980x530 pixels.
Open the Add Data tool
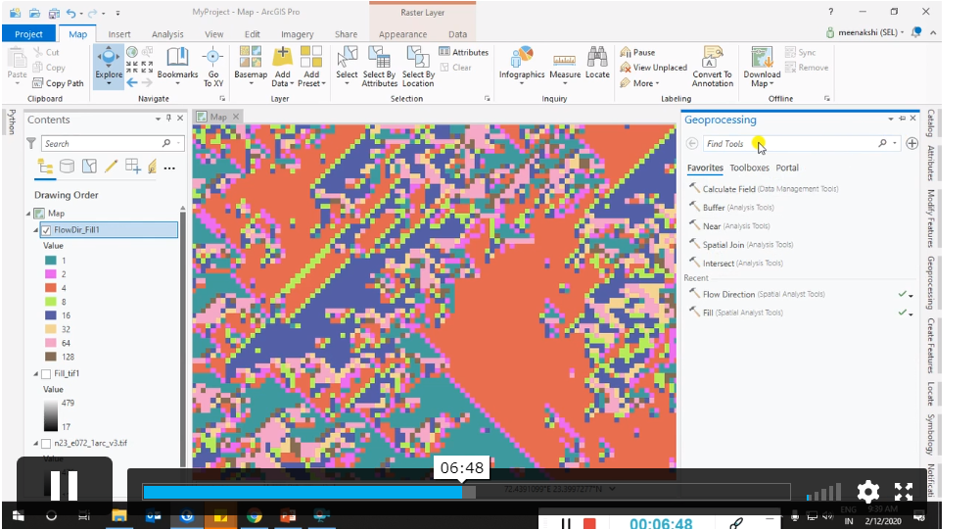(283, 66)
